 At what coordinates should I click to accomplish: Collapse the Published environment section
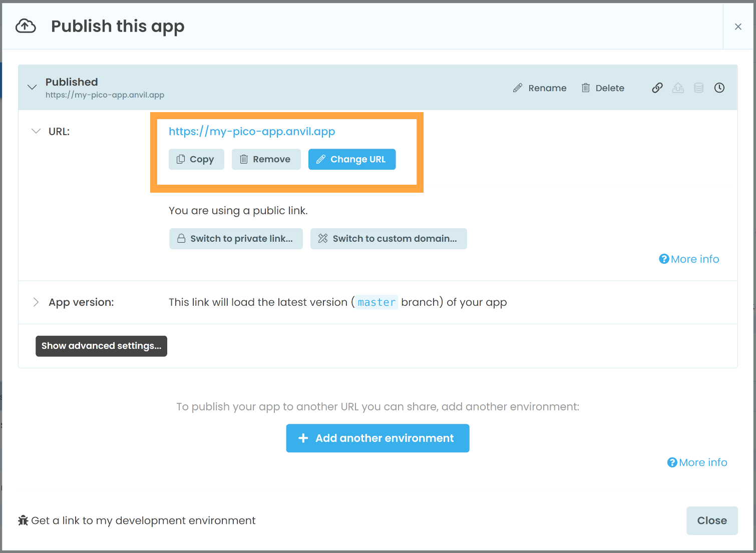coord(32,87)
